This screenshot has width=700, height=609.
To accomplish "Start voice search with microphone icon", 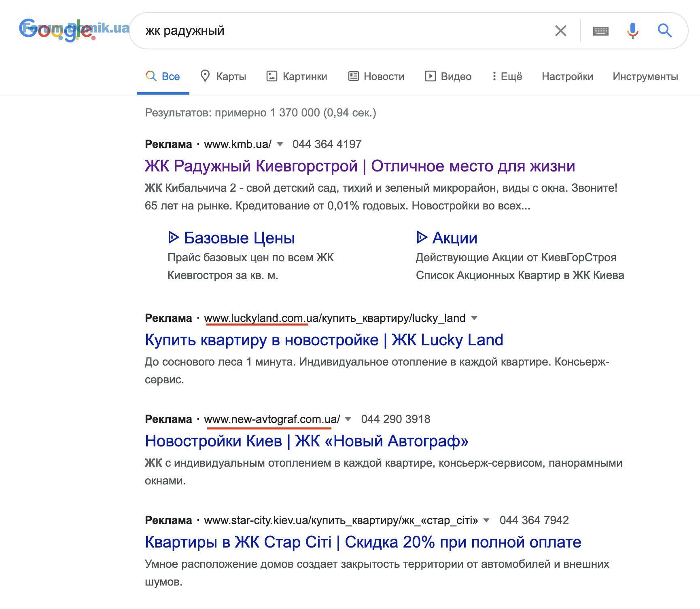I will [x=633, y=31].
